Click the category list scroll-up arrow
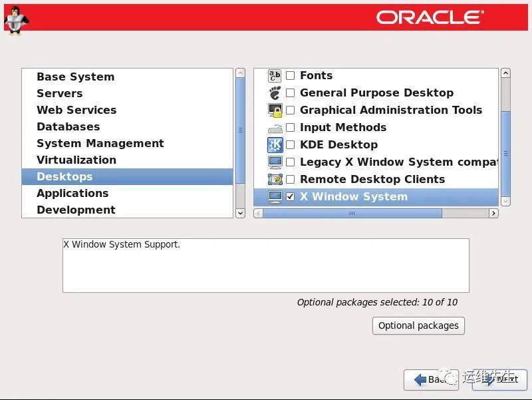 click(240, 73)
